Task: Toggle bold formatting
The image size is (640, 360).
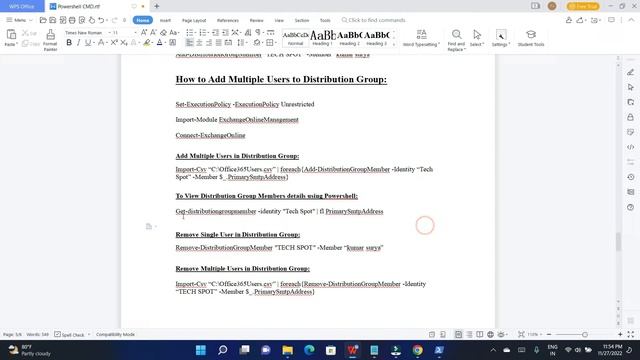Action: (69, 42)
